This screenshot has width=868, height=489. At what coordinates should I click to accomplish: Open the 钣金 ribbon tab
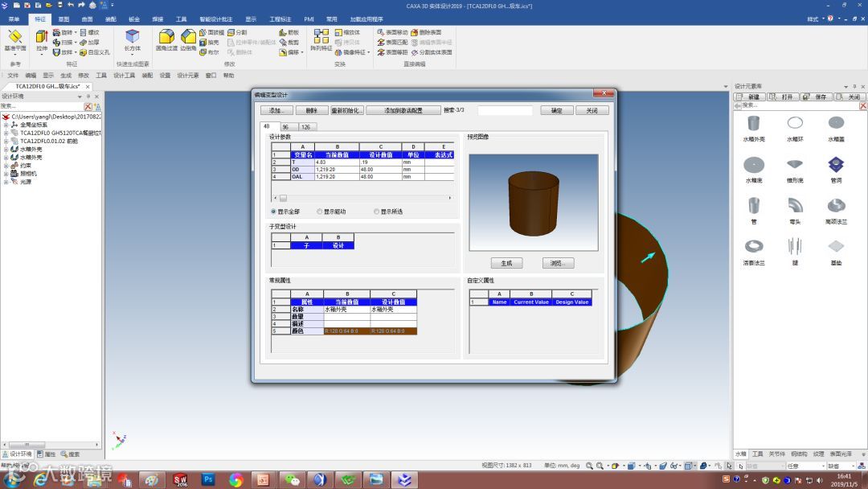tap(133, 18)
